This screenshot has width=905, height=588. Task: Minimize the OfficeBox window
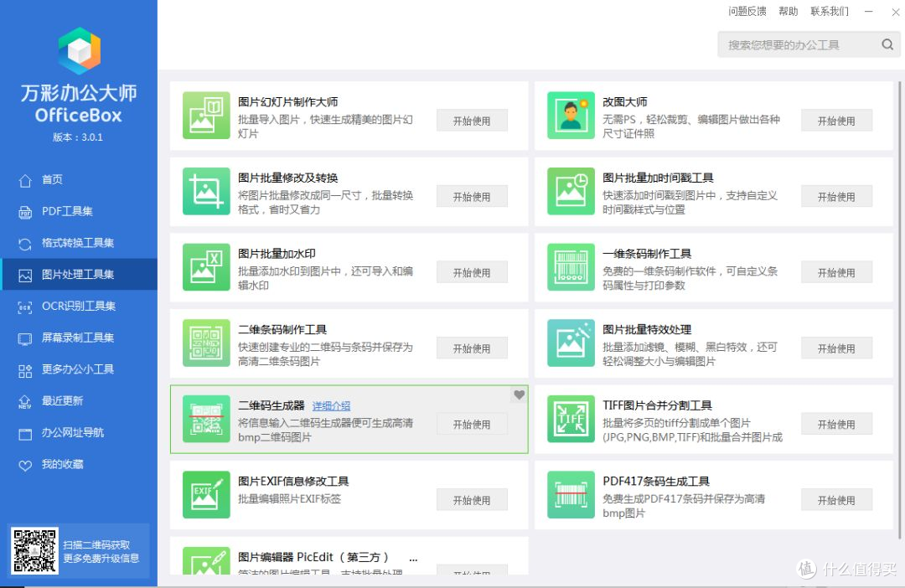(x=868, y=12)
